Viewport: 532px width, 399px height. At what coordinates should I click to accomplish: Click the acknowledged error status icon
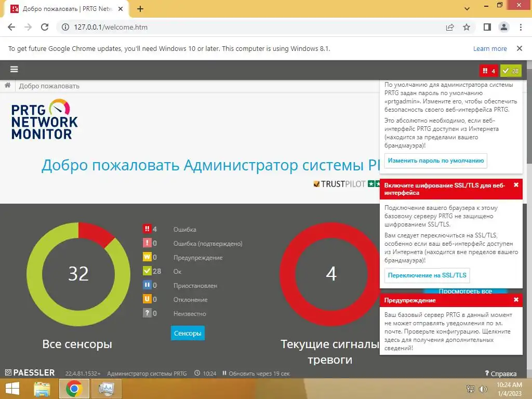pos(147,243)
